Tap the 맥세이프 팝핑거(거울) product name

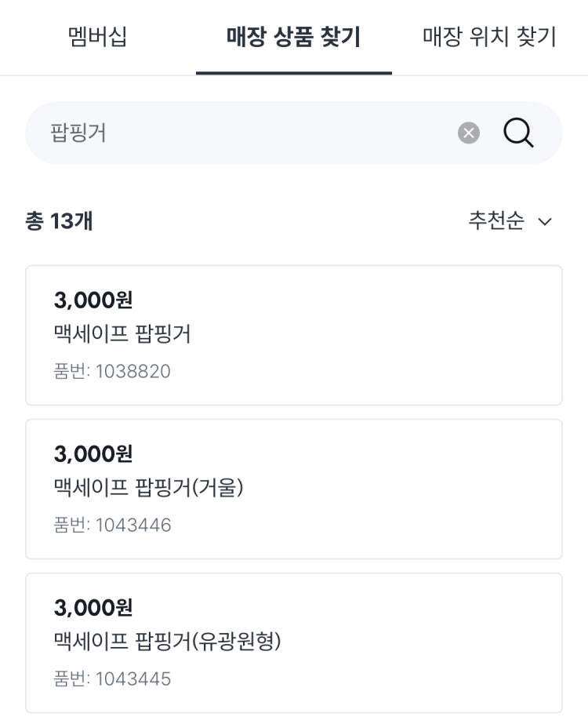coord(149,488)
